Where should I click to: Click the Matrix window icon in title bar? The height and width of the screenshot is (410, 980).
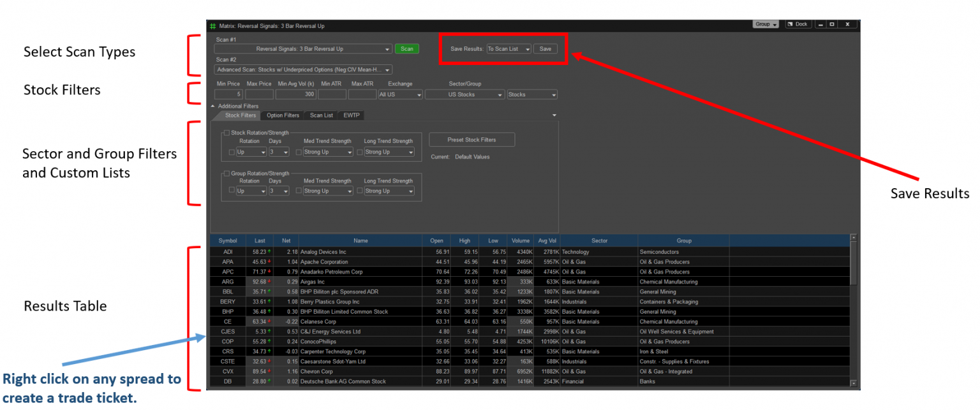click(213, 26)
